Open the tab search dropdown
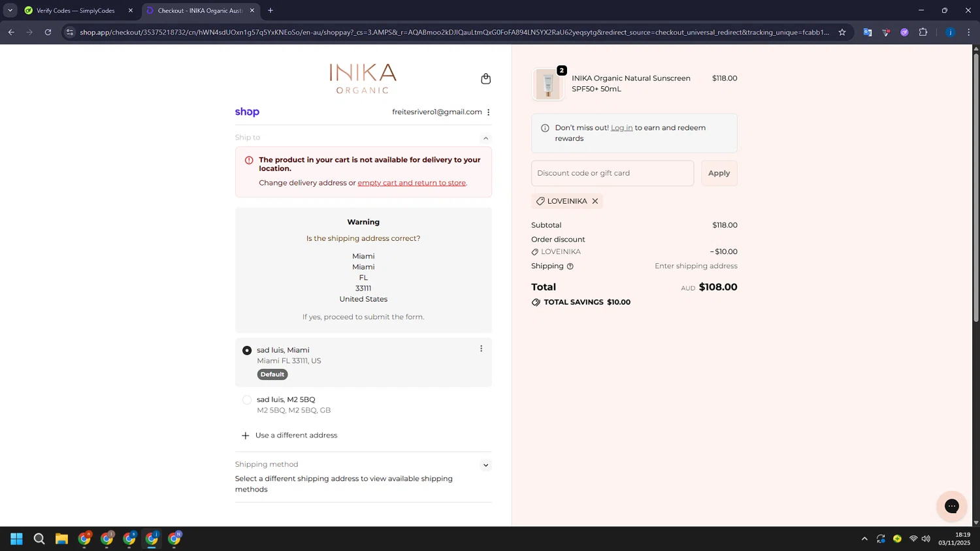The image size is (980, 551). point(10,10)
